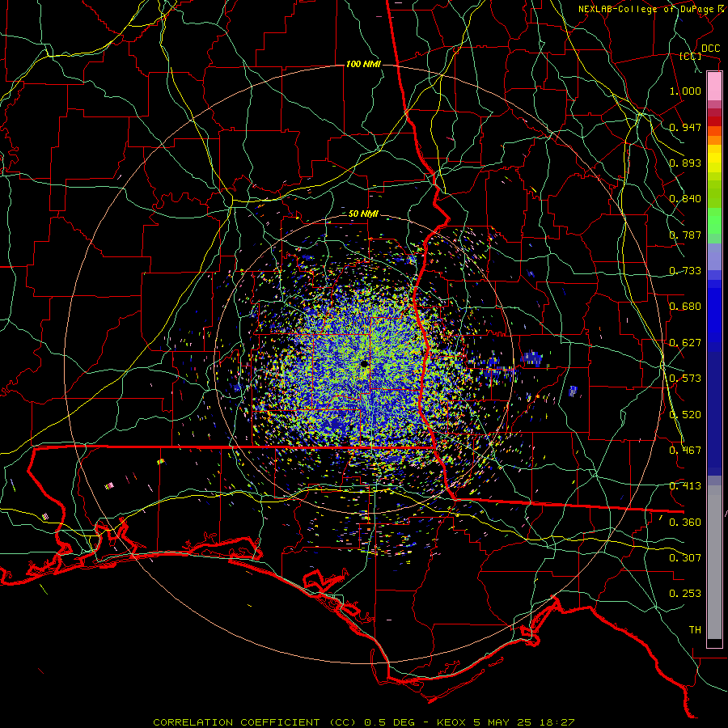Click the DCC product label
Screen dimensions: 728x728
pos(710,49)
